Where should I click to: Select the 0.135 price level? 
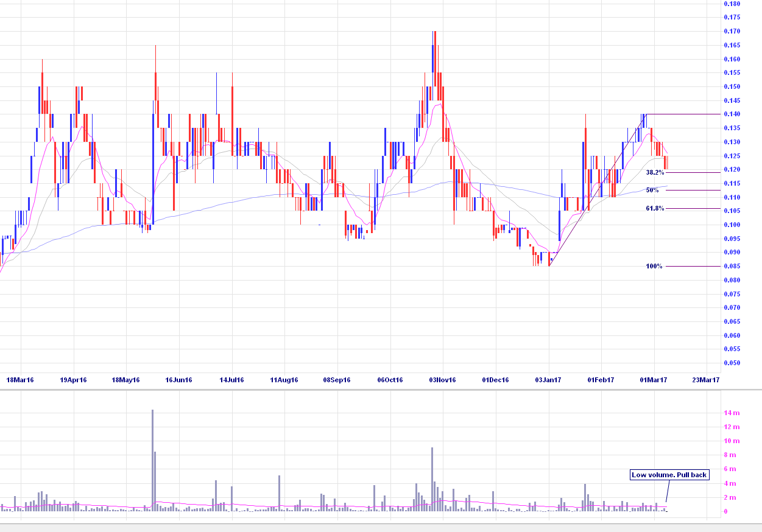tap(732, 128)
